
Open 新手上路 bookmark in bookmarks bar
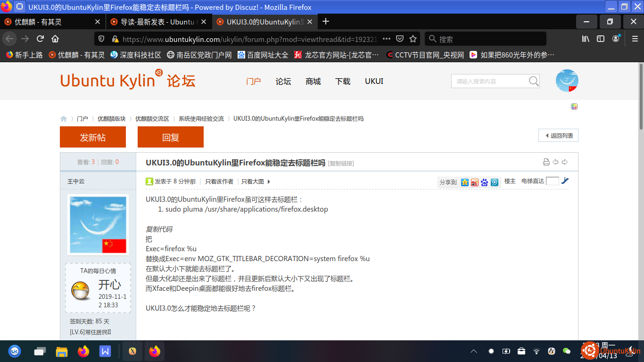(x=25, y=55)
